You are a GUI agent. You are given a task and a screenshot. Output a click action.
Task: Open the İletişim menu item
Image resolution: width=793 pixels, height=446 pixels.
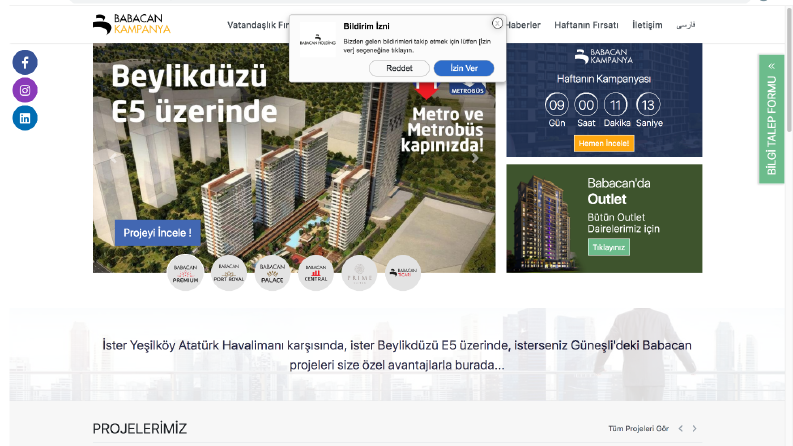[x=647, y=25]
